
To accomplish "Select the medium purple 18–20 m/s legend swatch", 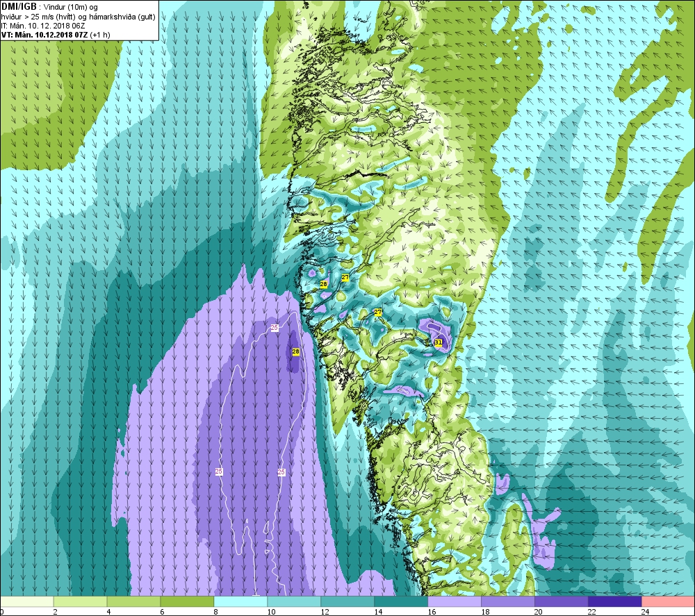I will pyautogui.click(x=508, y=601).
